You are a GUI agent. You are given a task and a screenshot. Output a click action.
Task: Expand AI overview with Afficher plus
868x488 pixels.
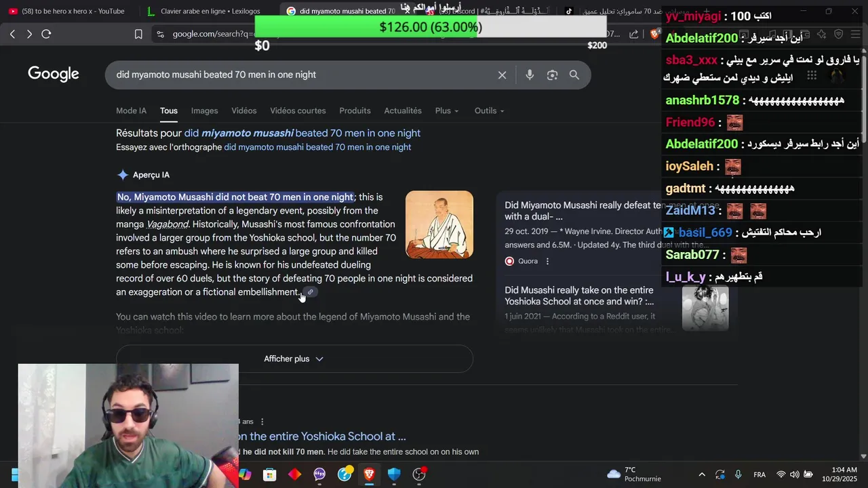[x=294, y=359]
